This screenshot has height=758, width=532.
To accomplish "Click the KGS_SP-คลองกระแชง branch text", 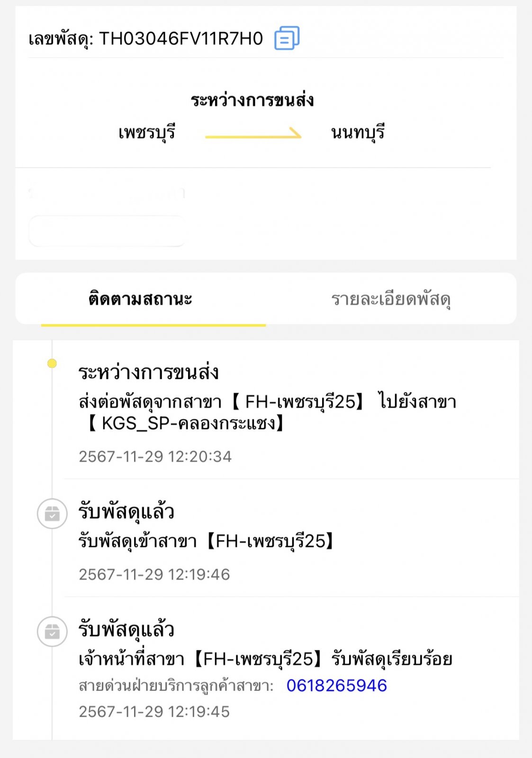I will 186,423.
